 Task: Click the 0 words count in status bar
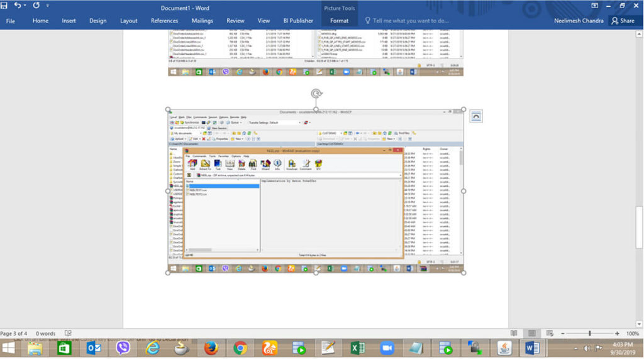(45, 333)
